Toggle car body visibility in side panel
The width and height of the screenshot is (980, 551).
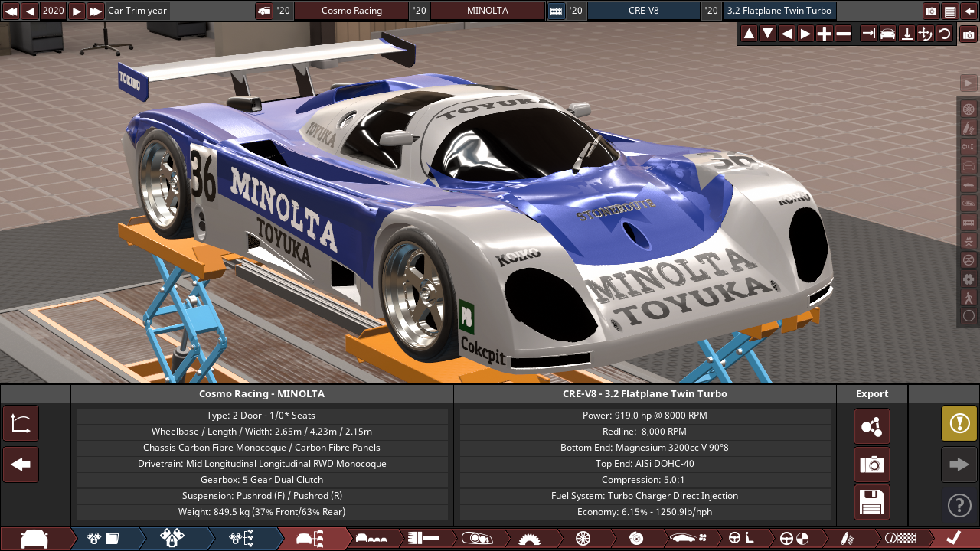coord(969,184)
